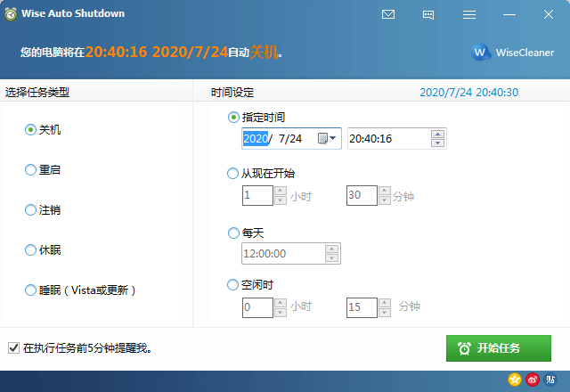Click the 时间设定 header
Image resolution: width=570 pixels, height=392 pixels.
click(x=232, y=93)
